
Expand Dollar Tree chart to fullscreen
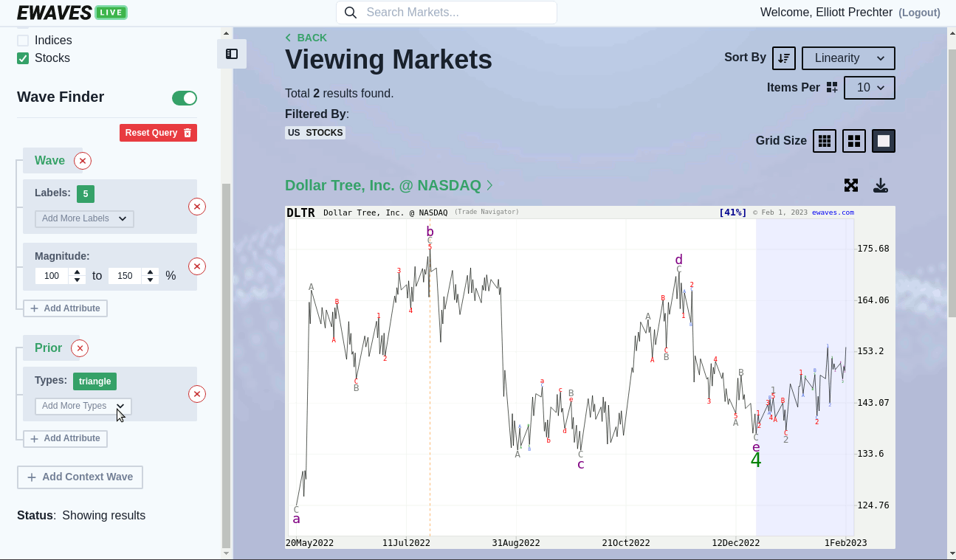click(x=851, y=185)
